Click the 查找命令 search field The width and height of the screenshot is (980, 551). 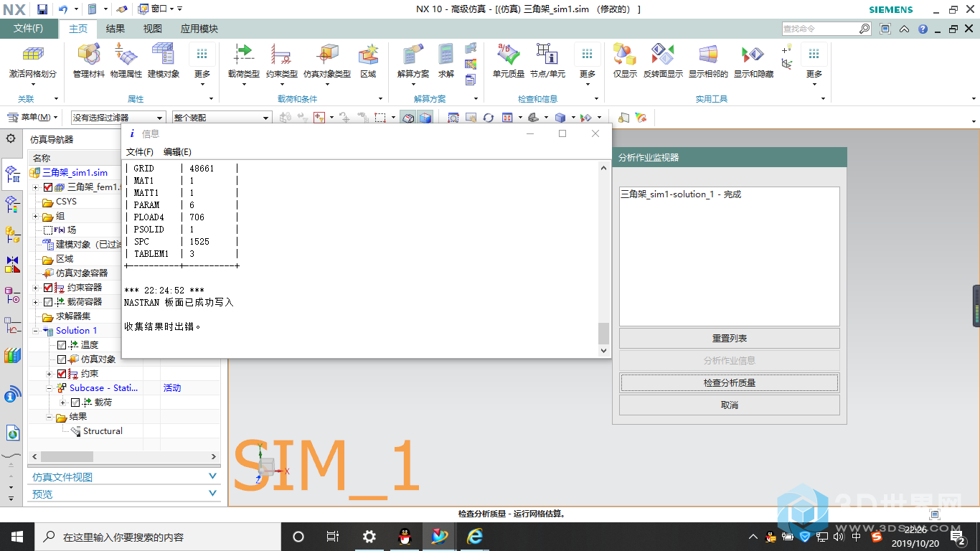click(820, 29)
